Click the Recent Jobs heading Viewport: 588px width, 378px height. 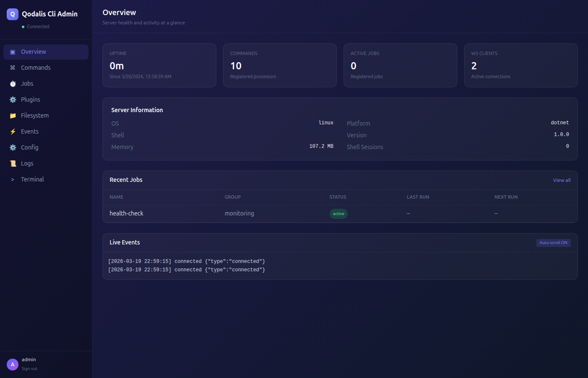[126, 180]
